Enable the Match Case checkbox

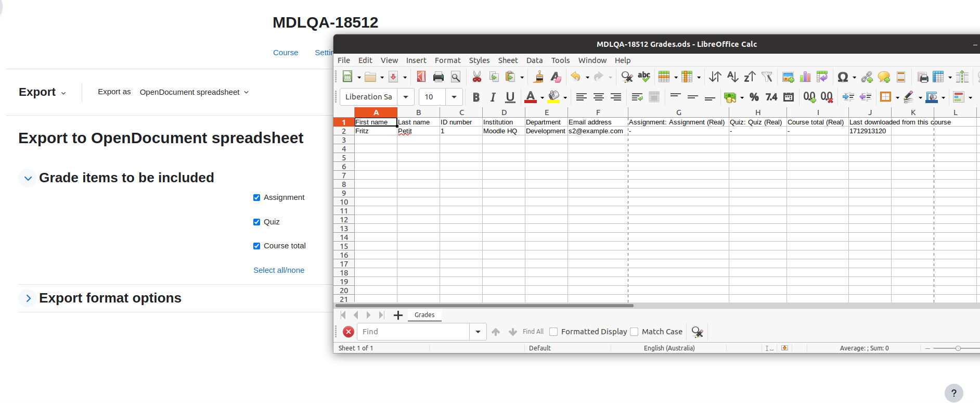634,332
